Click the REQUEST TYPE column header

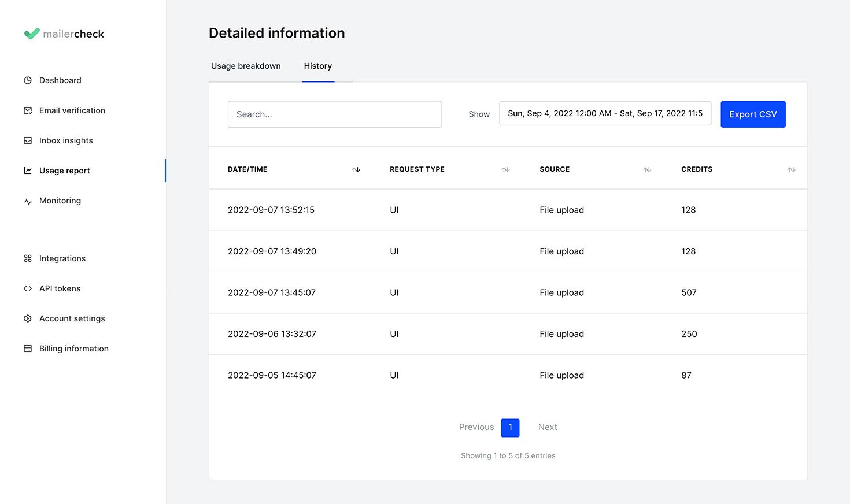click(x=417, y=169)
